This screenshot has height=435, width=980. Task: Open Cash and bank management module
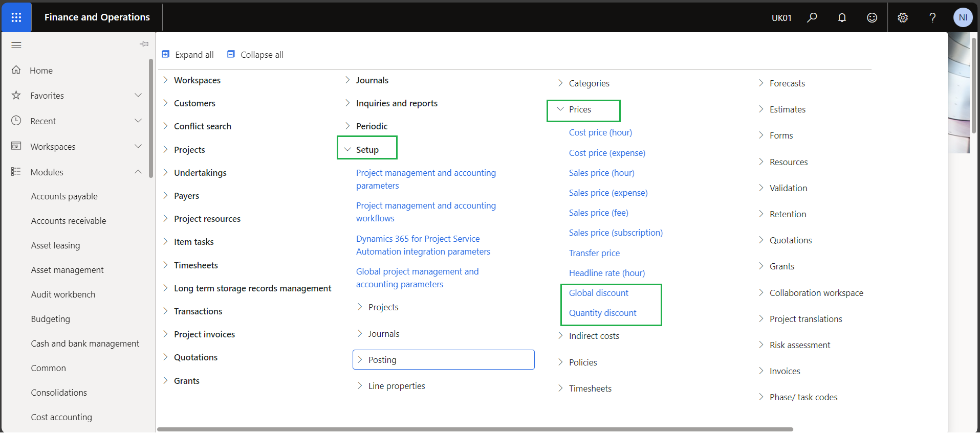[x=85, y=344]
